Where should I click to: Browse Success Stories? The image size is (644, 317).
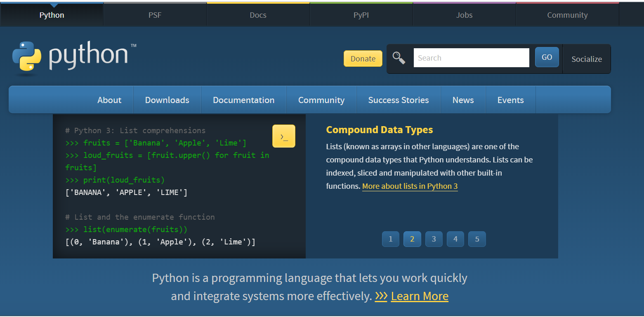(x=398, y=100)
